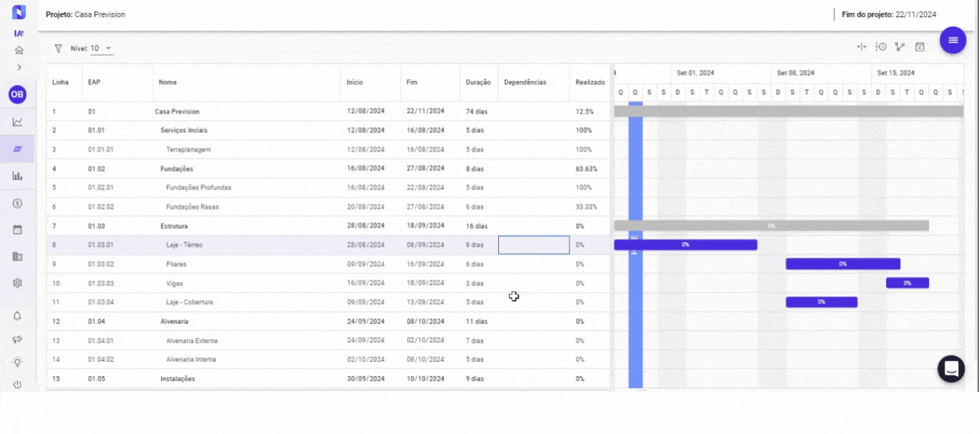Click the calendar with X icon
The height and width of the screenshot is (434, 980).
click(x=919, y=47)
